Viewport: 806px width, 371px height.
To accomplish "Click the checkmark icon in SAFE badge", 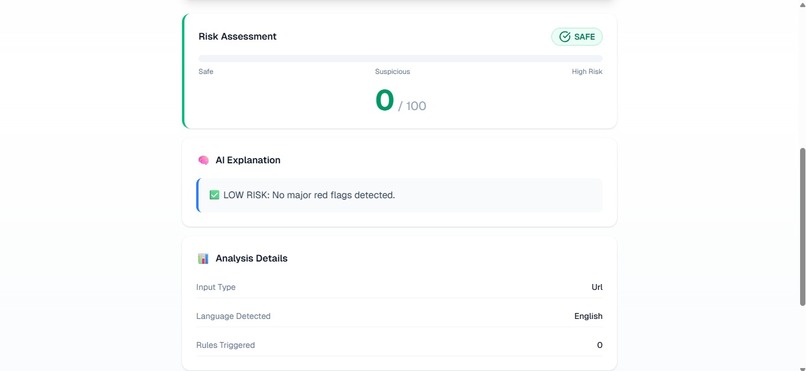I will click(x=565, y=36).
